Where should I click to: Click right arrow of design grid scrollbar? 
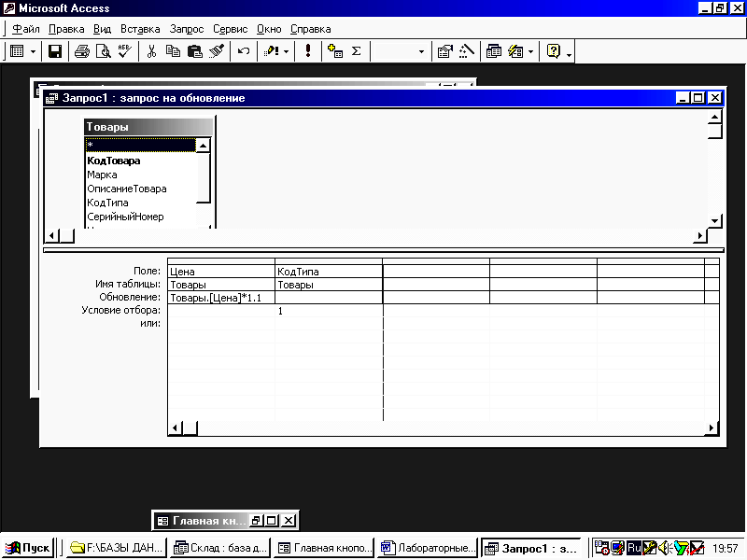[x=712, y=428]
